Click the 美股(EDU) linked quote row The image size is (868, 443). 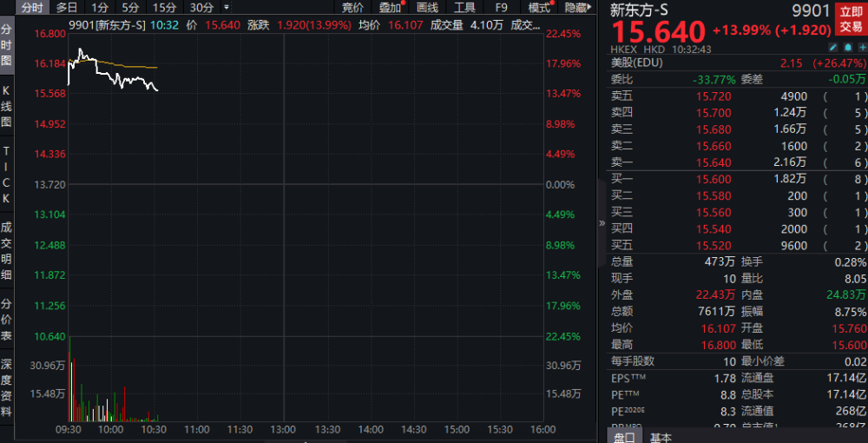[738, 63]
